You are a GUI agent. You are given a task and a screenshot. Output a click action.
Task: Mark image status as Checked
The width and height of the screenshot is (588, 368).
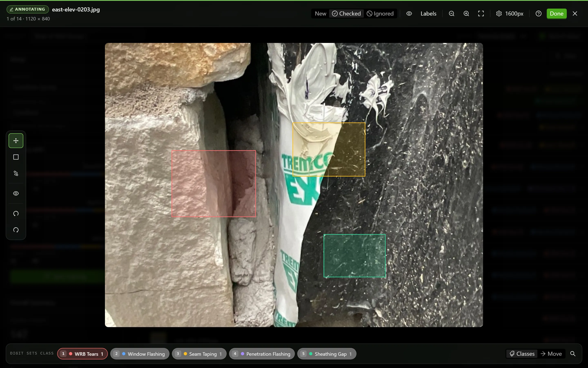346,14
